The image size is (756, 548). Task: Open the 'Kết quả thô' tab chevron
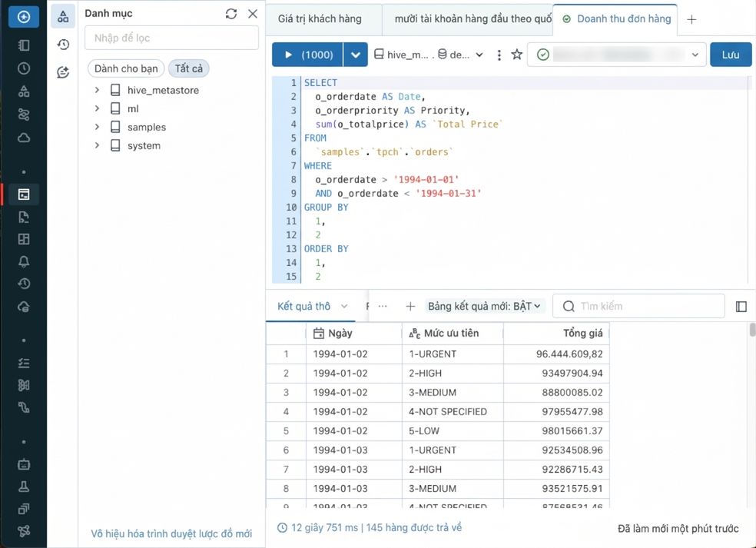point(343,307)
